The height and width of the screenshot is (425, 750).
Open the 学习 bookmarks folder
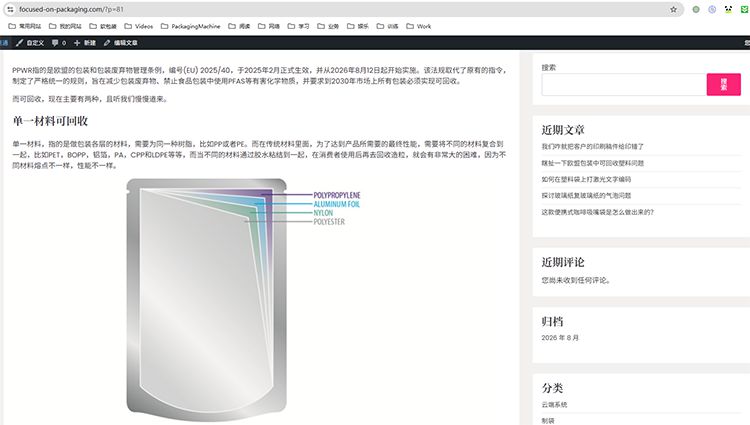[x=298, y=26]
